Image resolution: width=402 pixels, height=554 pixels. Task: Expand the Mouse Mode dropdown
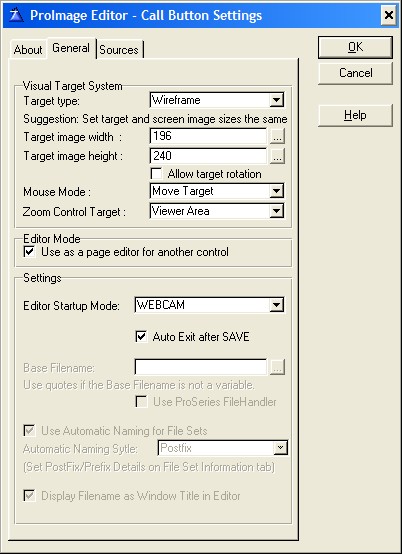click(276, 191)
